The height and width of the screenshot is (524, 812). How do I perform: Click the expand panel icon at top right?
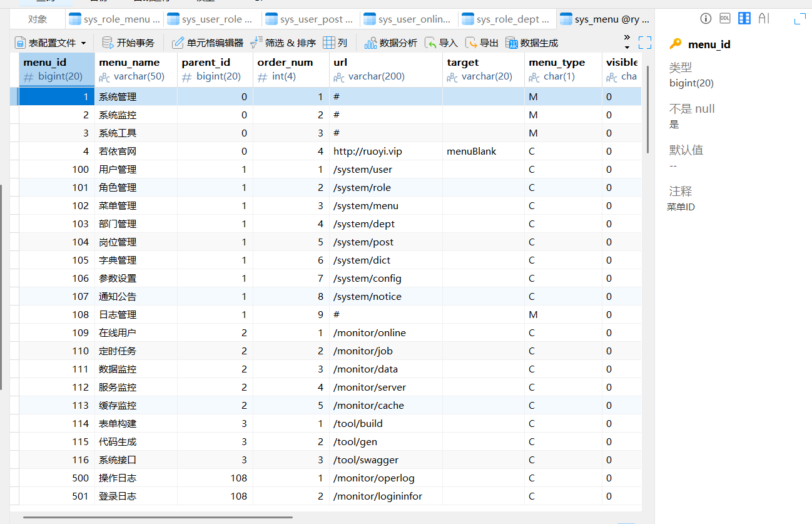[799, 19]
